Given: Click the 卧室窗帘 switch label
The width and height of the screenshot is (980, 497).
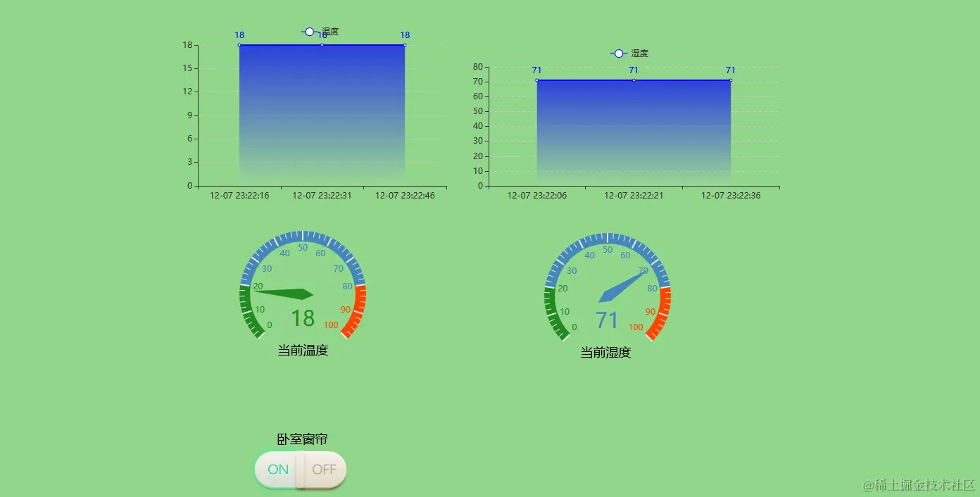Looking at the screenshot, I should coord(302,439).
